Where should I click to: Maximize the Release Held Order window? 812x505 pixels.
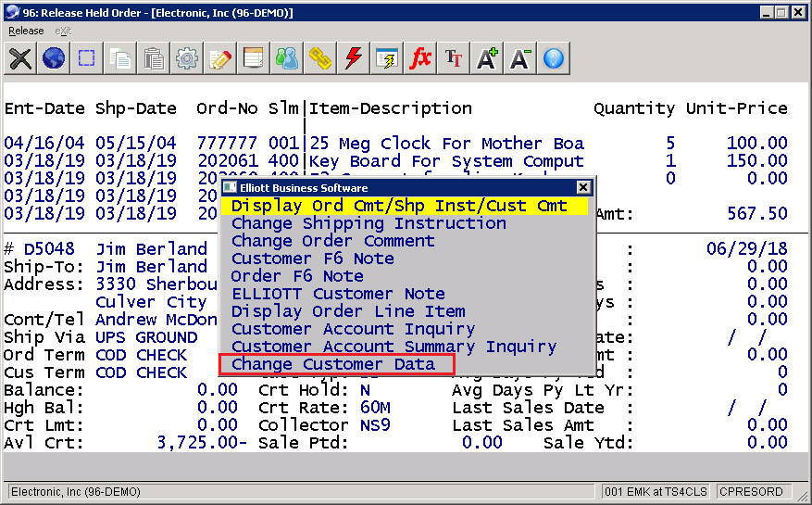782,12
